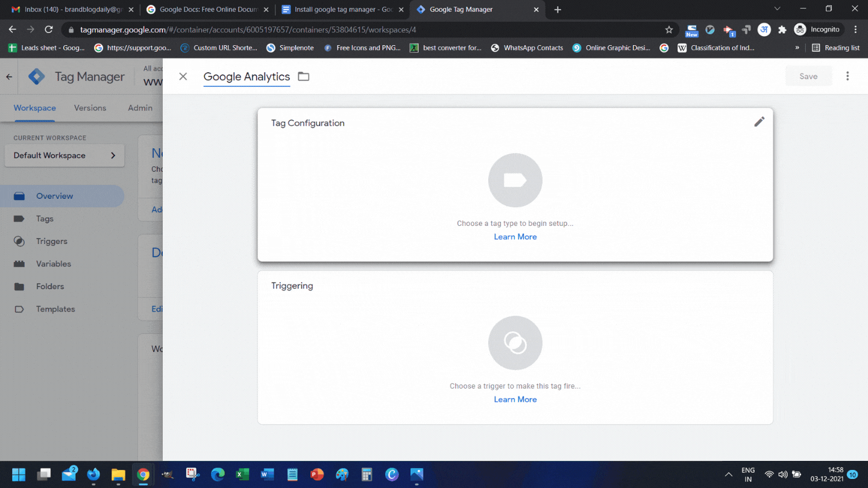
Task: Open Word from the taskbar
Action: [267, 475]
